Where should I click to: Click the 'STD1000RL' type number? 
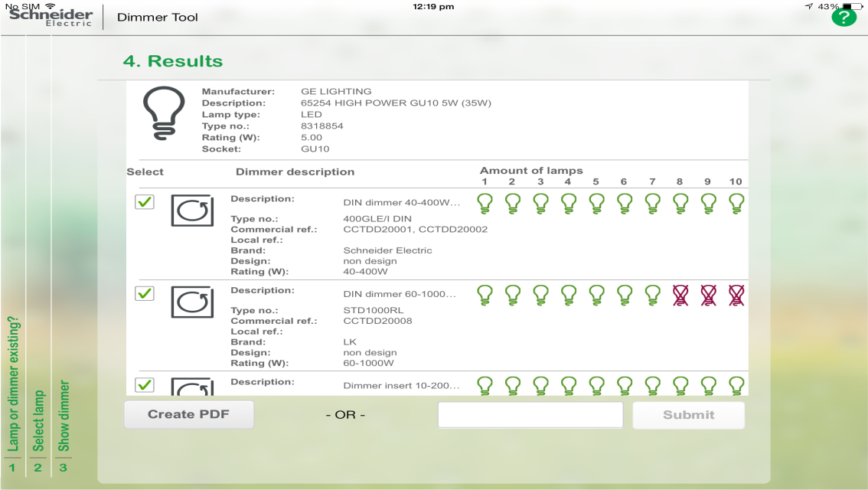(x=373, y=310)
